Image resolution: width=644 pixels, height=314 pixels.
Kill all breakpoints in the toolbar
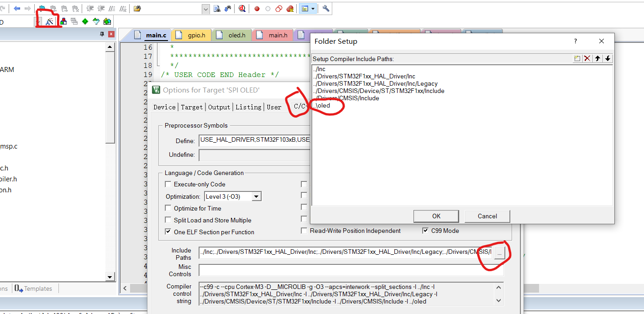[x=290, y=9]
